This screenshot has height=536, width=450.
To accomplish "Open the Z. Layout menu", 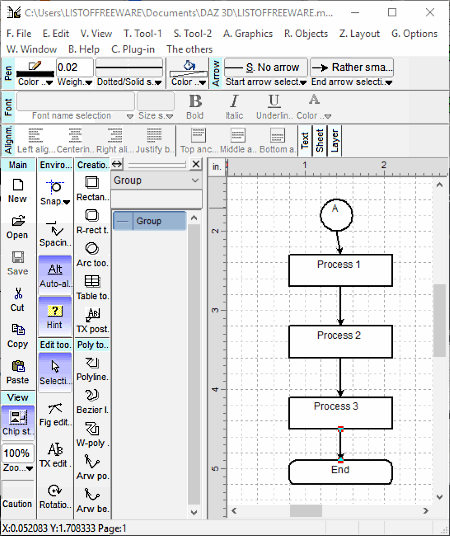I will (359, 34).
